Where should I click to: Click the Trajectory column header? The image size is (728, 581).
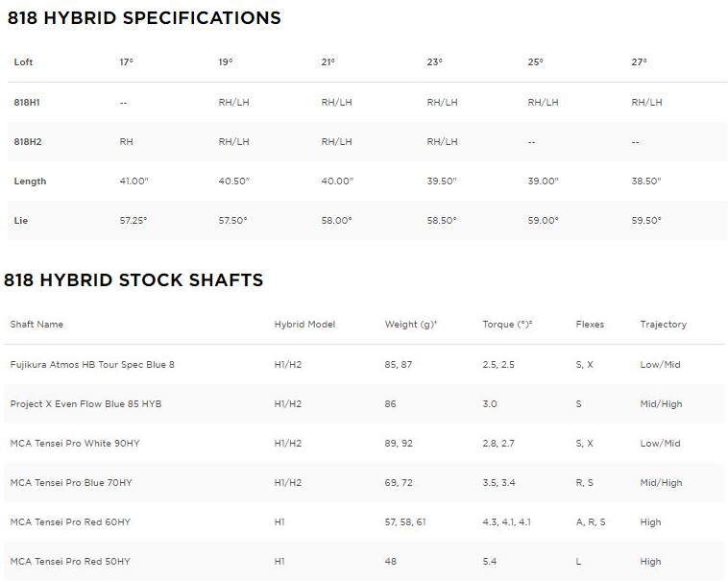(x=663, y=324)
